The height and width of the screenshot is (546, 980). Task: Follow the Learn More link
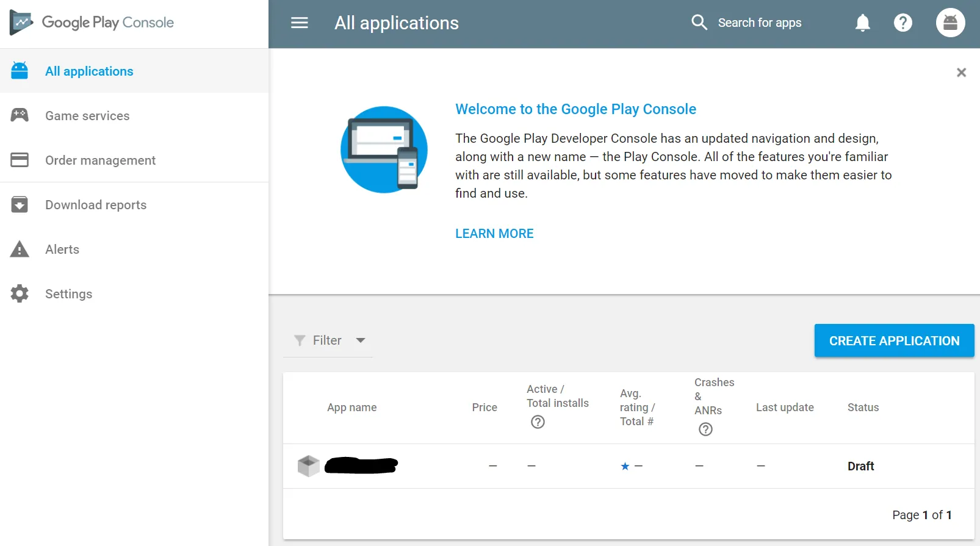point(494,234)
